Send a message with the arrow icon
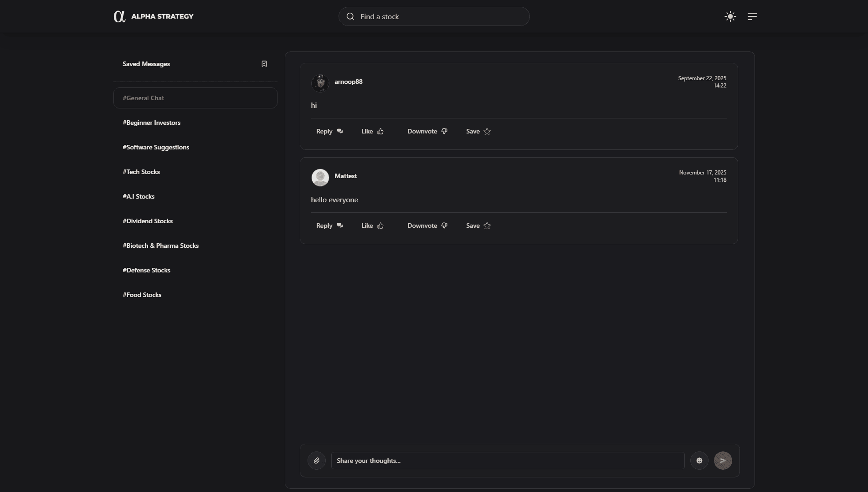This screenshot has width=868, height=492. (x=723, y=461)
